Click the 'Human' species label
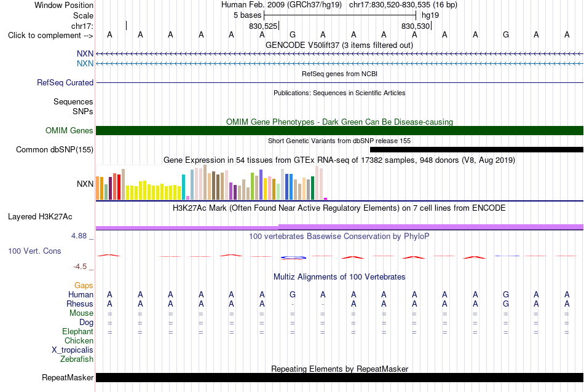The image size is (584, 392). 81,294
